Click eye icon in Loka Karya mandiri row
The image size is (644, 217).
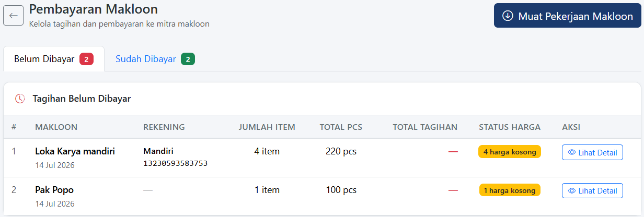click(572, 152)
